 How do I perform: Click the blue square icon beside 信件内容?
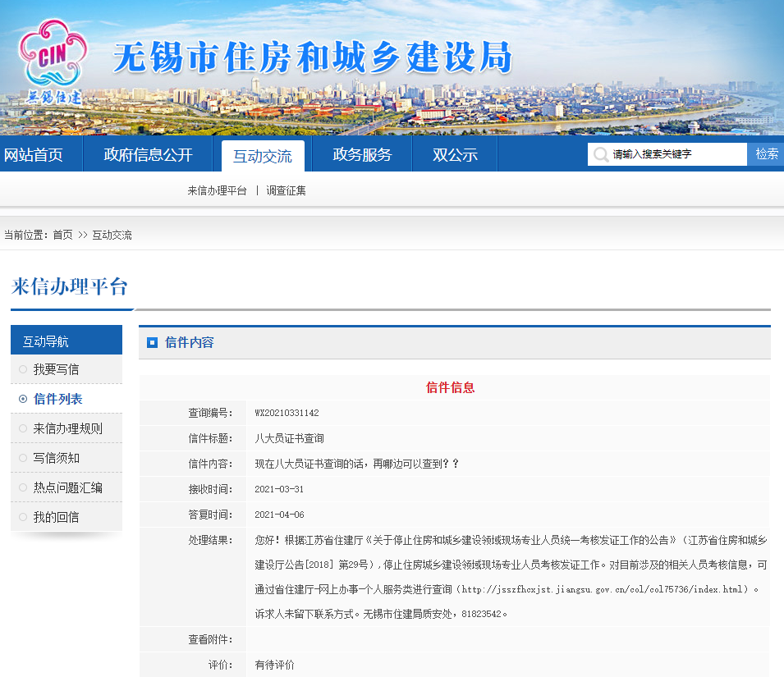tap(152, 342)
